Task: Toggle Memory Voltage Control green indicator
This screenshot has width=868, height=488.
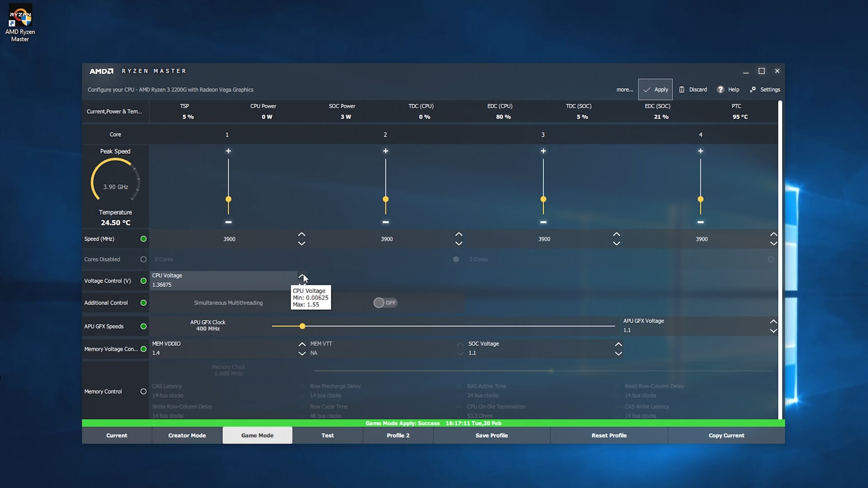Action: click(143, 349)
